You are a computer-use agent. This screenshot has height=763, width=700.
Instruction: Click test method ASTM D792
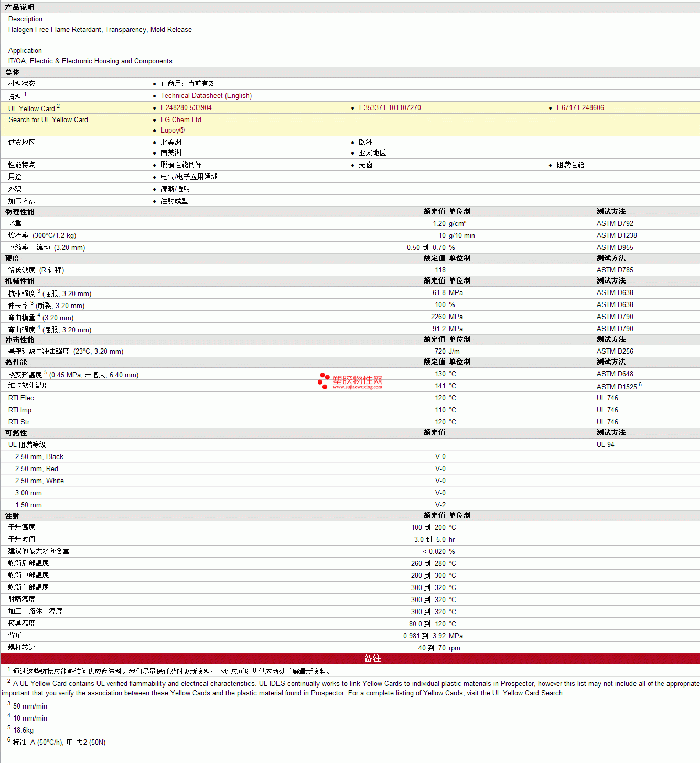point(615,224)
